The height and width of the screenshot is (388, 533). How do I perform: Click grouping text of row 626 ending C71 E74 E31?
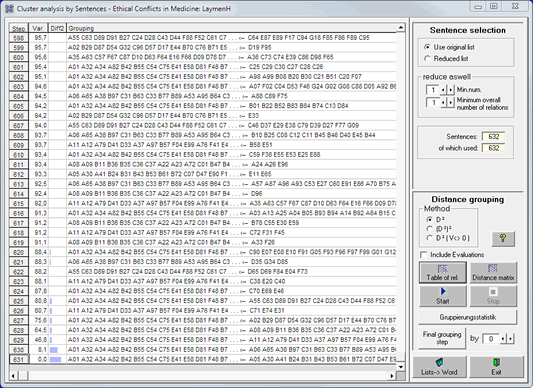[x=176, y=310]
